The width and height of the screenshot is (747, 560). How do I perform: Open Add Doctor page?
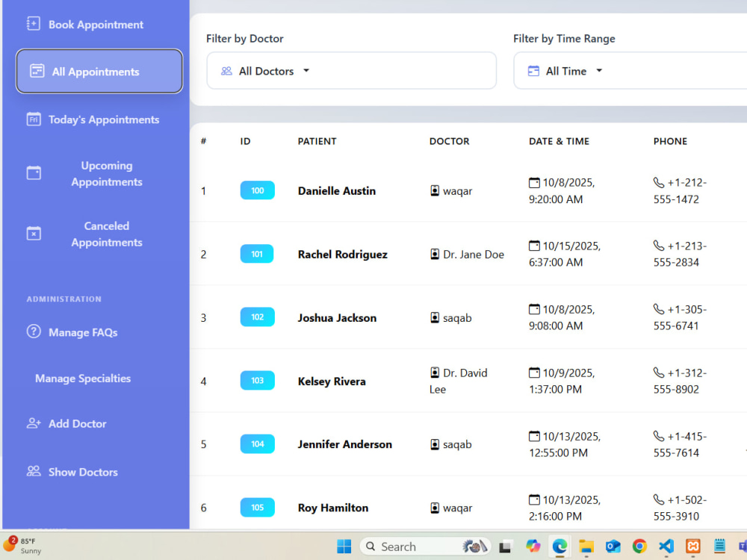point(66,423)
